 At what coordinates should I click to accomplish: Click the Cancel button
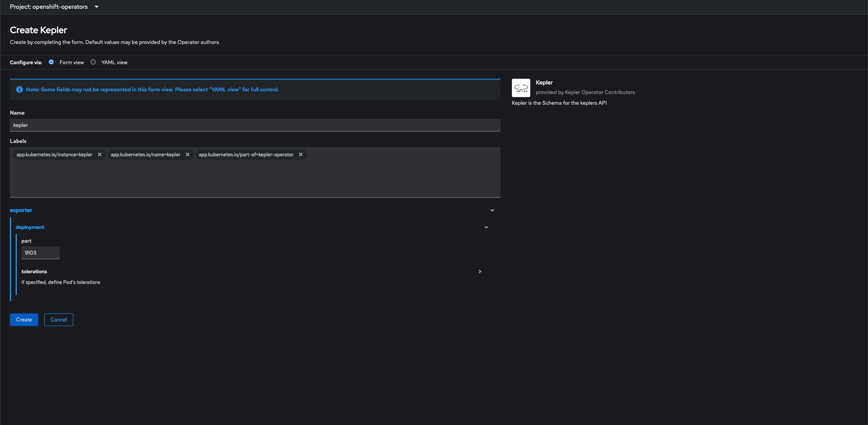coord(58,320)
